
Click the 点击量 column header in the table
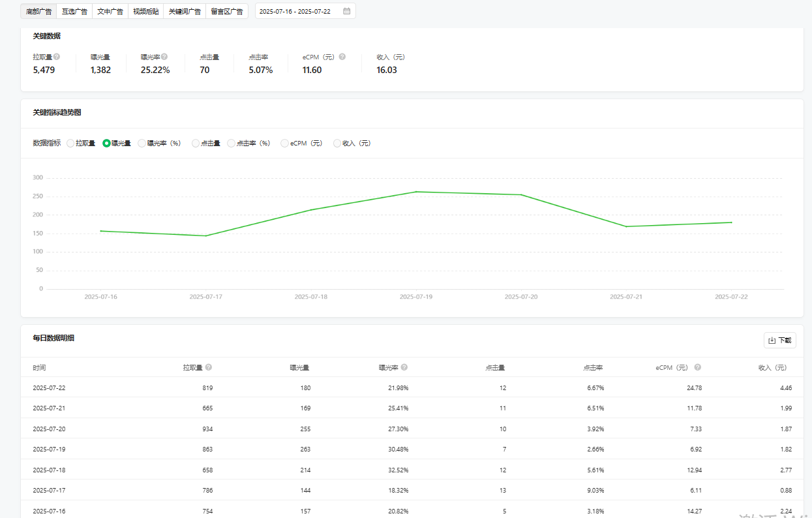[495, 368]
